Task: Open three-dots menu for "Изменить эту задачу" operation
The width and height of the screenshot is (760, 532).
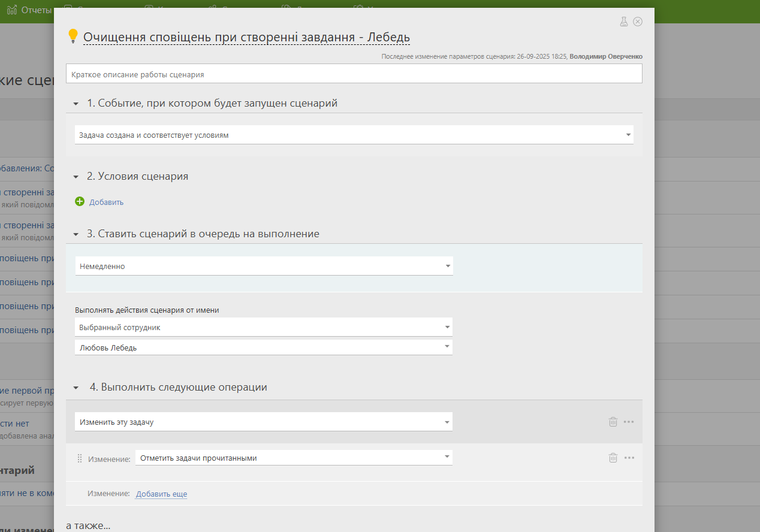Action: (629, 422)
